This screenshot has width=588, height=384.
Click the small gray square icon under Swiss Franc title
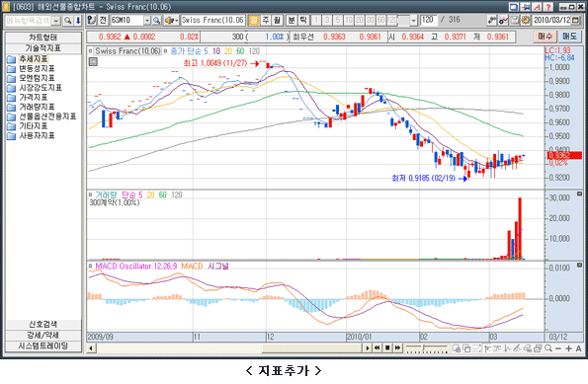pos(93,62)
